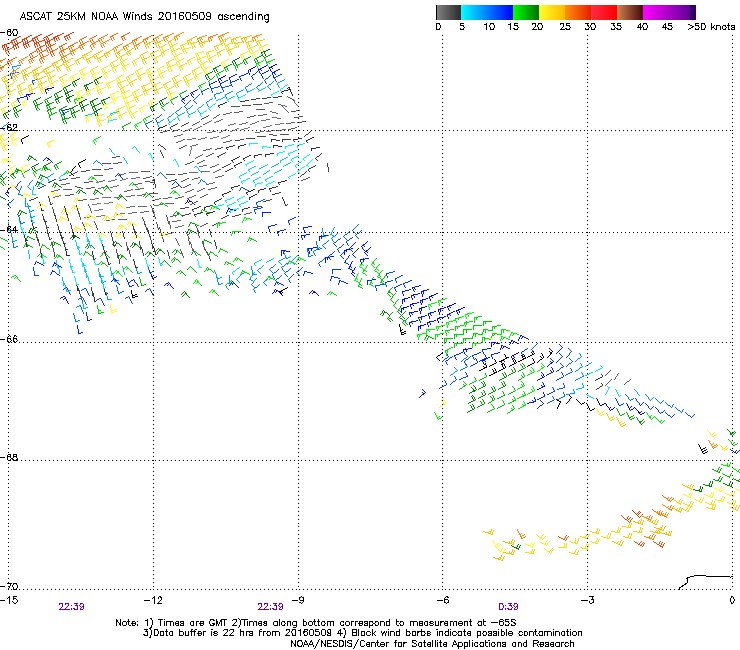Viewport: 740px width, 650px height.
Task: Click the -60 latitude axis label
Action: click(x=9, y=33)
